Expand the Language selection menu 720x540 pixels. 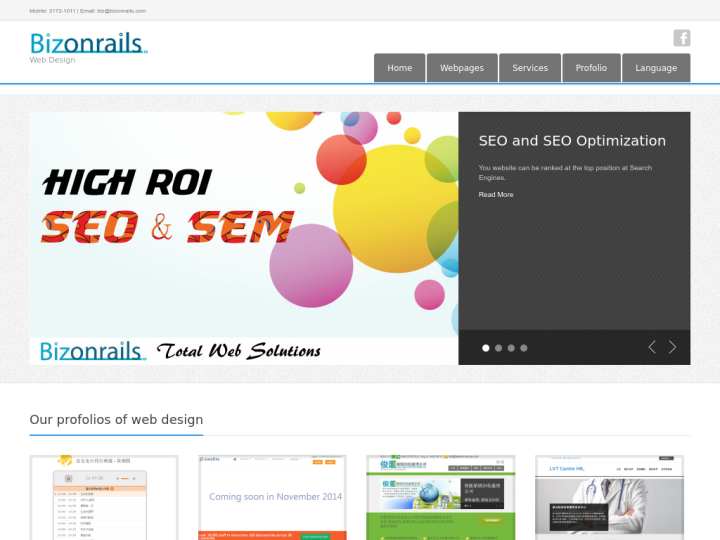(x=656, y=68)
